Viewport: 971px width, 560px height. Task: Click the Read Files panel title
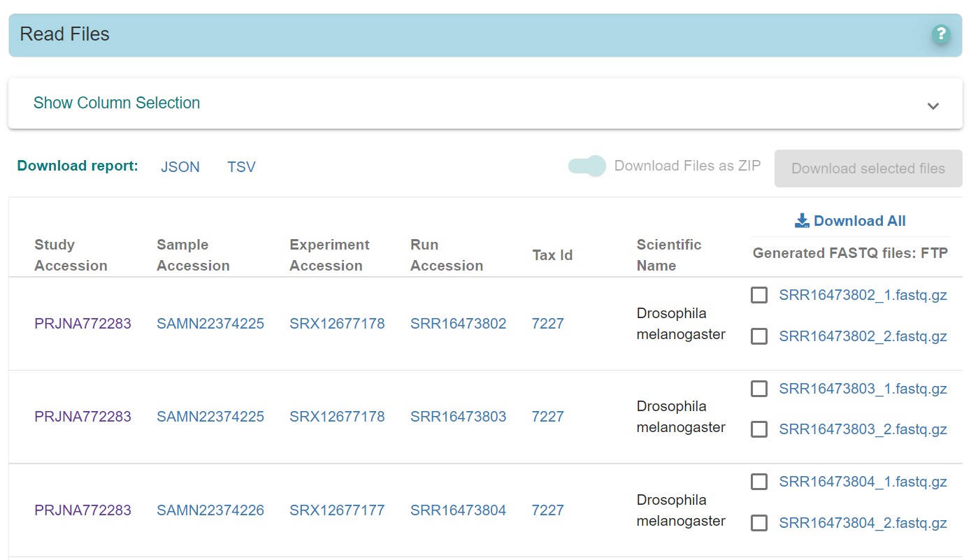[64, 34]
